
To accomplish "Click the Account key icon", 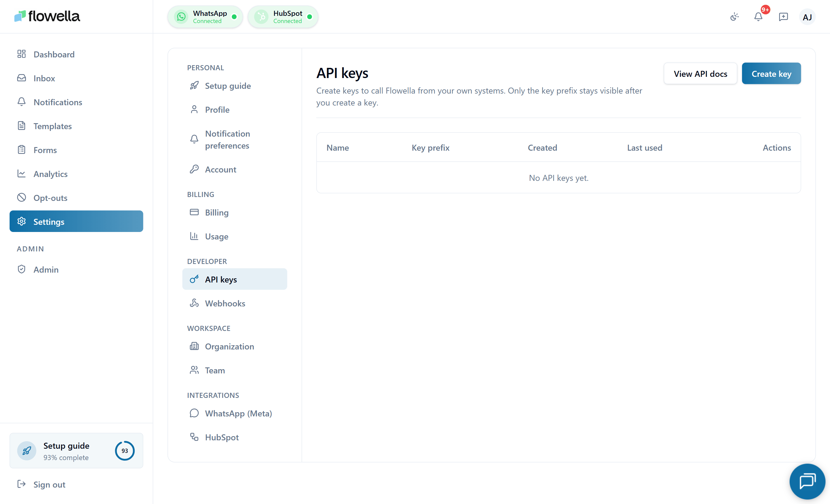I will tap(194, 169).
